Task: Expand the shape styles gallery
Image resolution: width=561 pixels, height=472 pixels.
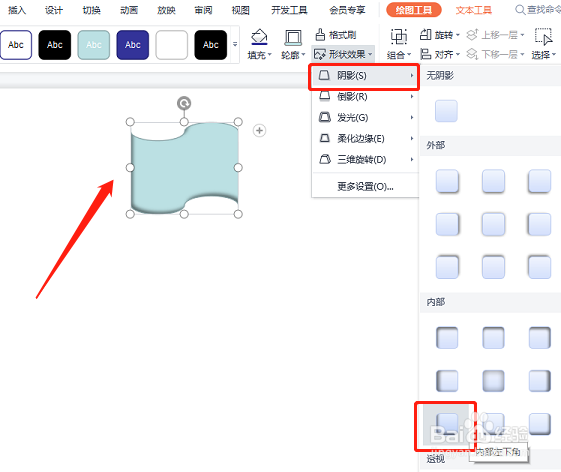Action: 235,44
